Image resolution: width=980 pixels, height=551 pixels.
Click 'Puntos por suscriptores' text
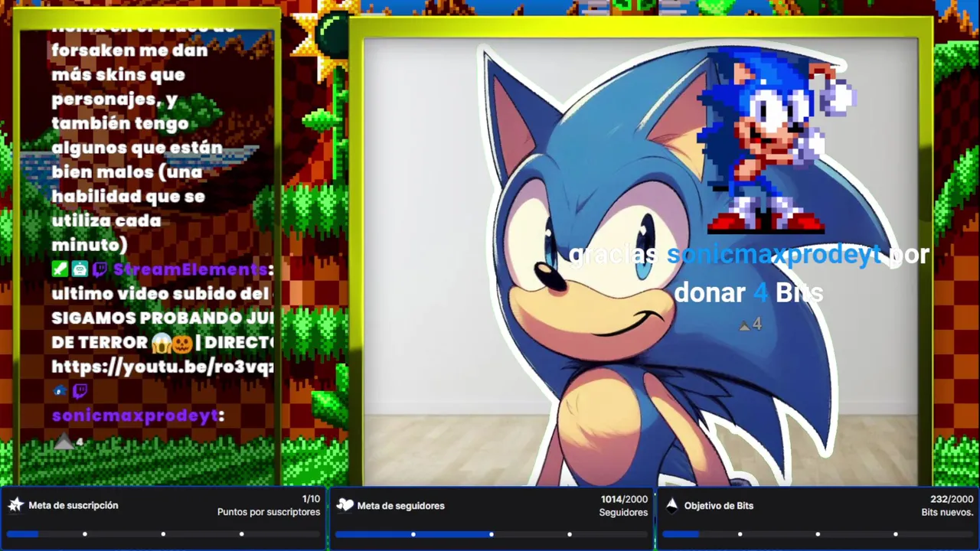[x=269, y=512]
